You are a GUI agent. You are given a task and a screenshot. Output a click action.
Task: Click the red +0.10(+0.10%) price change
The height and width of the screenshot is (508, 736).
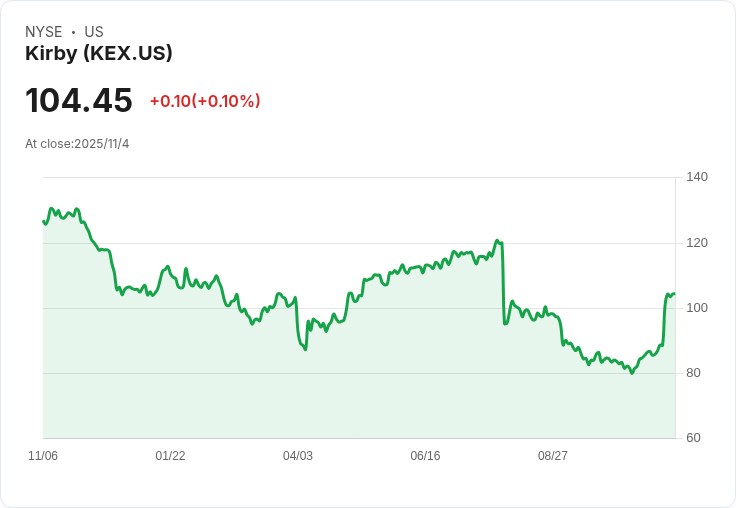point(205,101)
